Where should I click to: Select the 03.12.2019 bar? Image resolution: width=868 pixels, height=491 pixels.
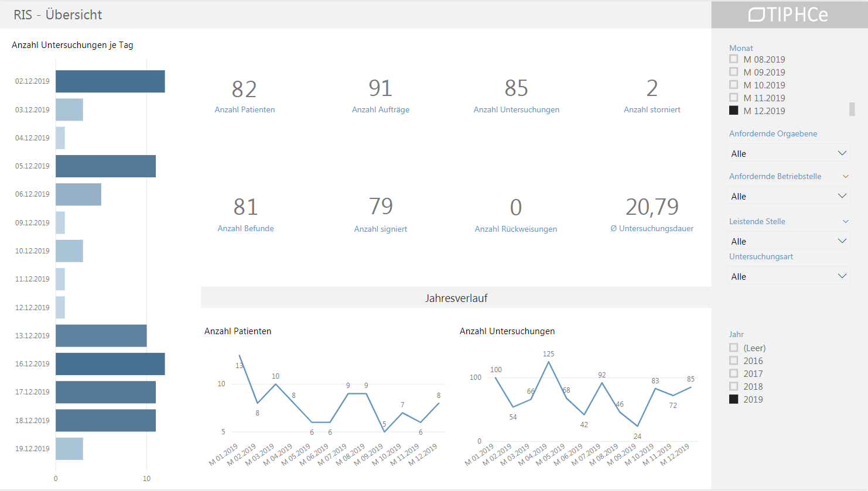coord(69,109)
